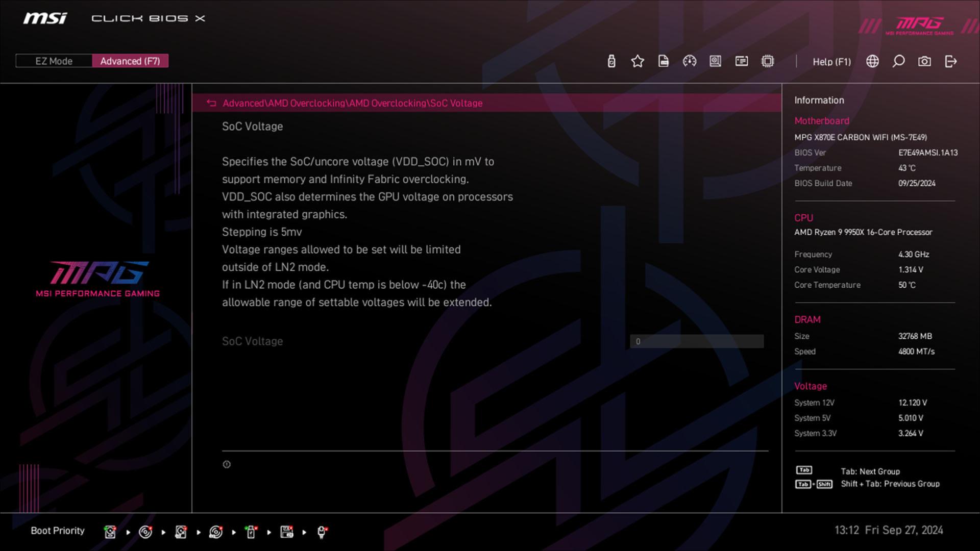Click the 5.010 V System 5V value
The image size is (980, 551).
click(911, 418)
